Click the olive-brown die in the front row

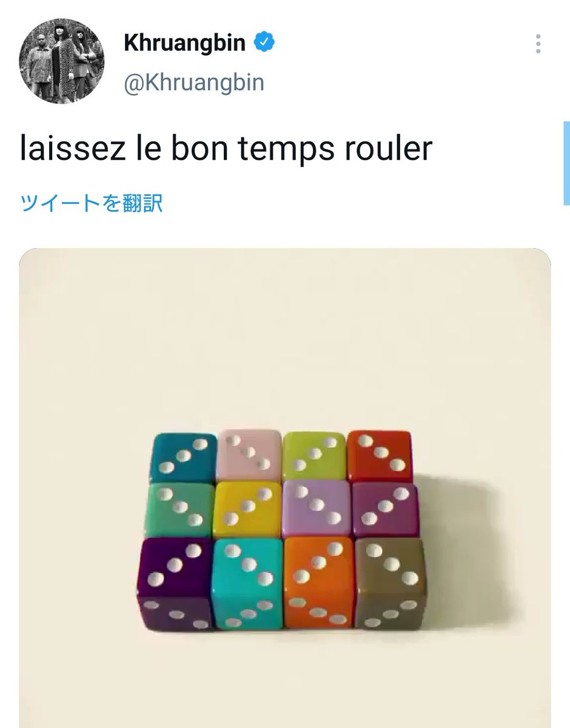(391, 583)
